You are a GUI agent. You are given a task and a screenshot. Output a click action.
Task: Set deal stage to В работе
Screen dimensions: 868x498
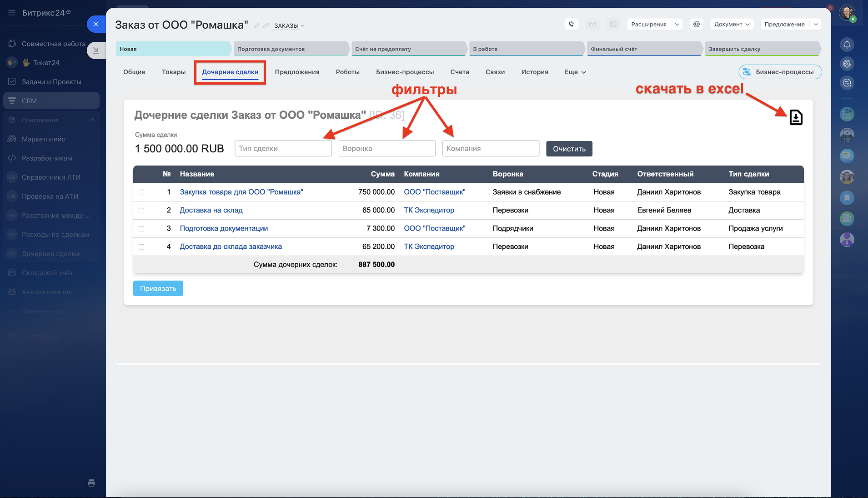point(525,49)
